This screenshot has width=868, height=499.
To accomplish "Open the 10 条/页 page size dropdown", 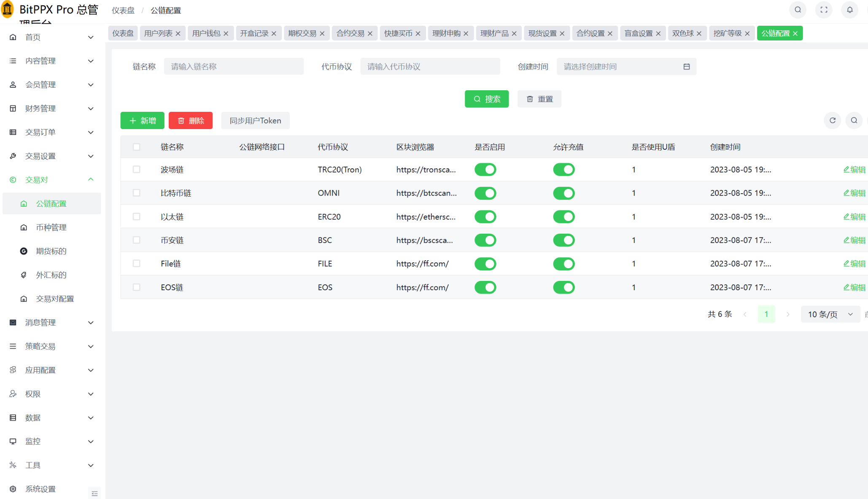I will coord(830,314).
